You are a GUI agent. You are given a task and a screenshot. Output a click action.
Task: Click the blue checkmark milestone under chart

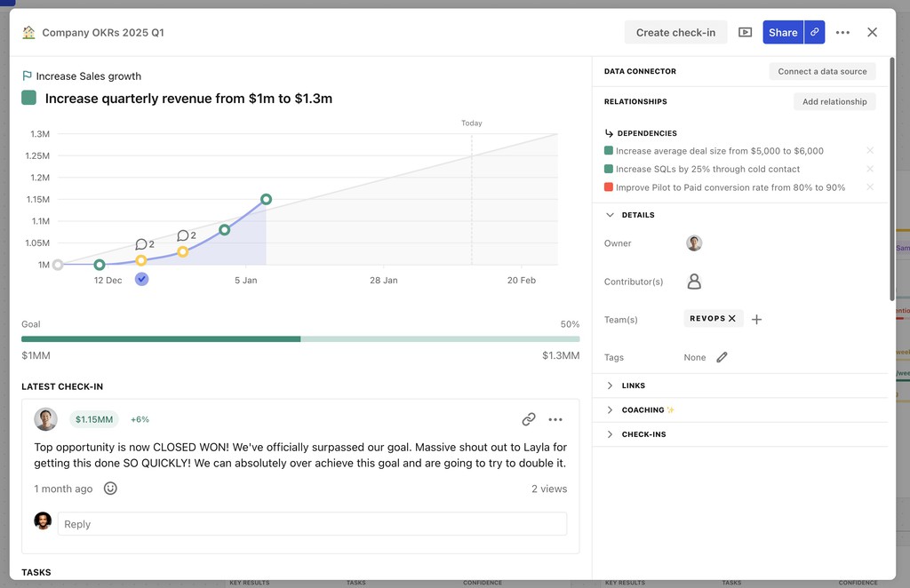(141, 280)
